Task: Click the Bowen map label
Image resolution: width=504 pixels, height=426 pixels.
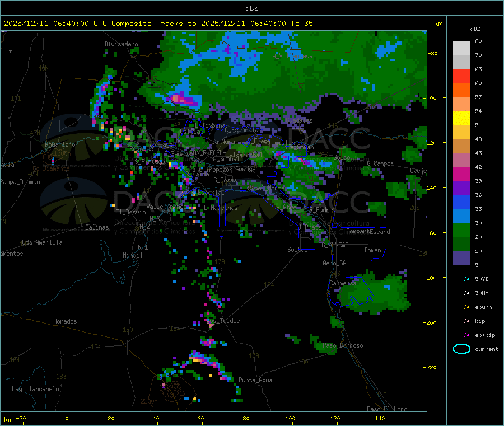Action: [x=372, y=250]
